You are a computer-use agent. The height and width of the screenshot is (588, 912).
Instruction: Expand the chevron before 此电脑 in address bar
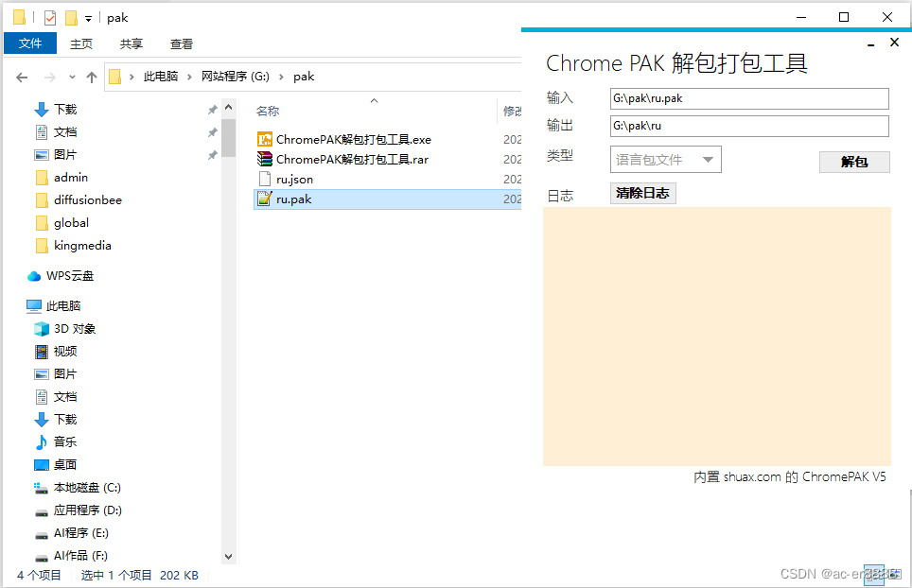[132, 77]
